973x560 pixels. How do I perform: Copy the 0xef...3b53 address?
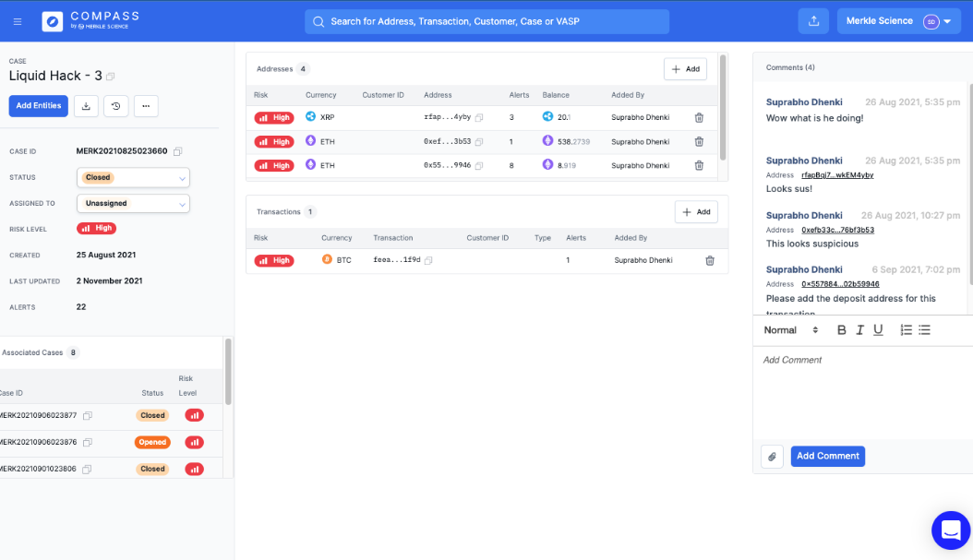[479, 142]
